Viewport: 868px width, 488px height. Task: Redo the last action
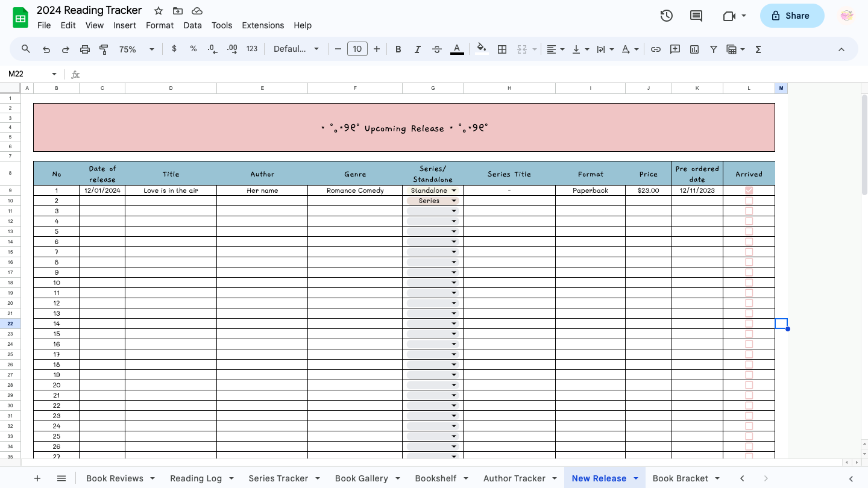point(66,49)
